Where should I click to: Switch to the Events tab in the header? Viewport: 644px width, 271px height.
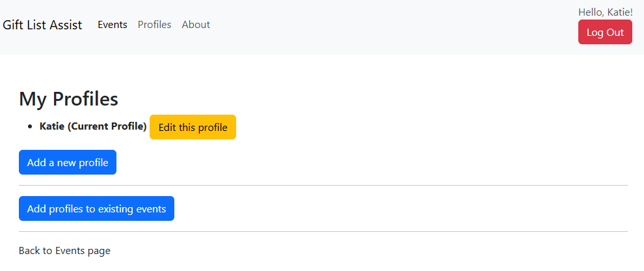coord(112,25)
